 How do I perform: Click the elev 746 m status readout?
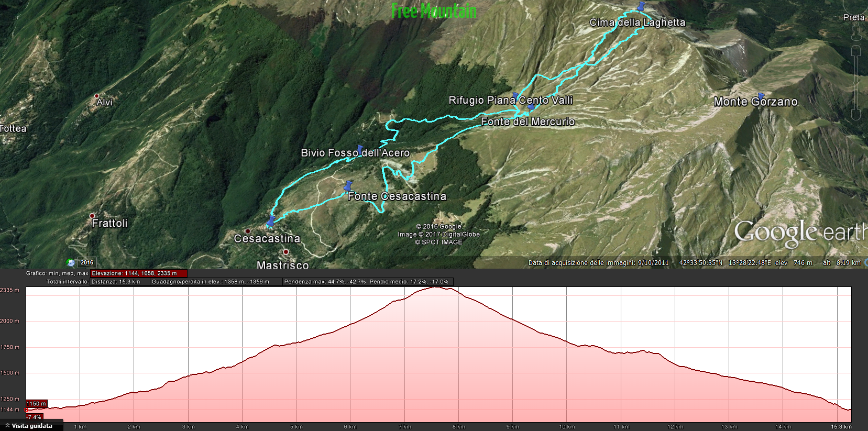tap(794, 263)
